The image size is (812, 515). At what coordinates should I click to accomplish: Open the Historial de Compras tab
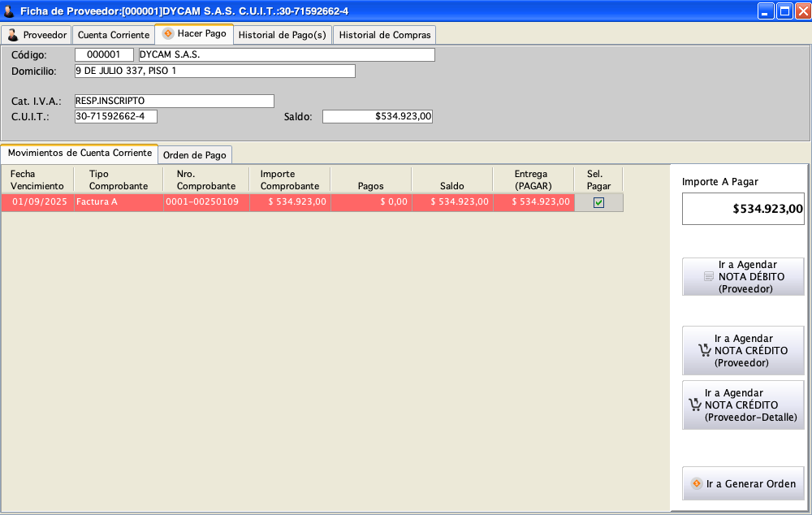(384, 35)
